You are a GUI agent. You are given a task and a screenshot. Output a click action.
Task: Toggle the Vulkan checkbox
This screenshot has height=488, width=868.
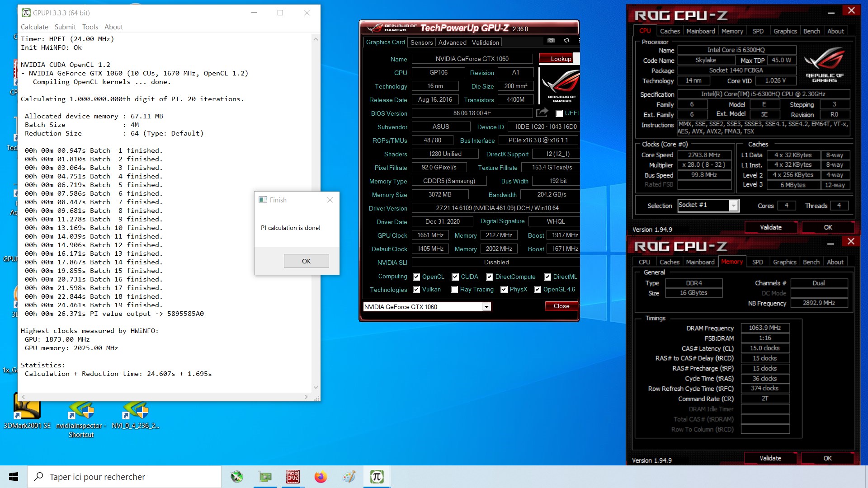(416, 290)
